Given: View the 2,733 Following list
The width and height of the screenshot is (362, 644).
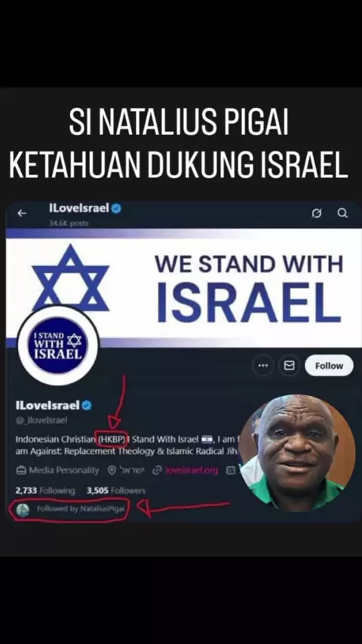Looking at the screenshot, I should point(45,490).
